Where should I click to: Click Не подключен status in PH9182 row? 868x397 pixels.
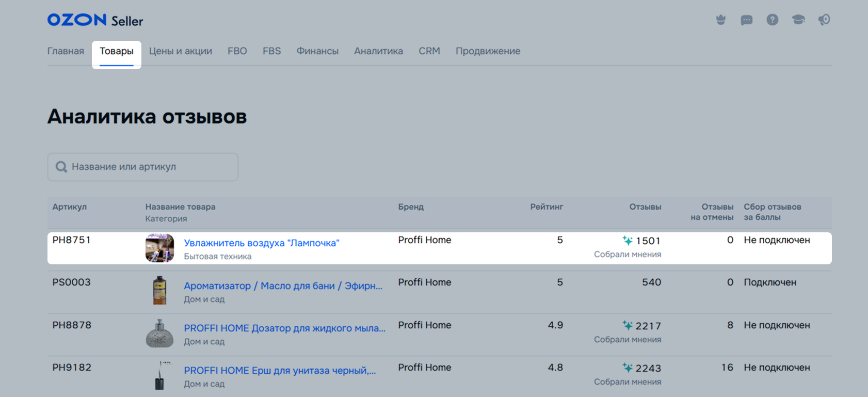point(777,368)
